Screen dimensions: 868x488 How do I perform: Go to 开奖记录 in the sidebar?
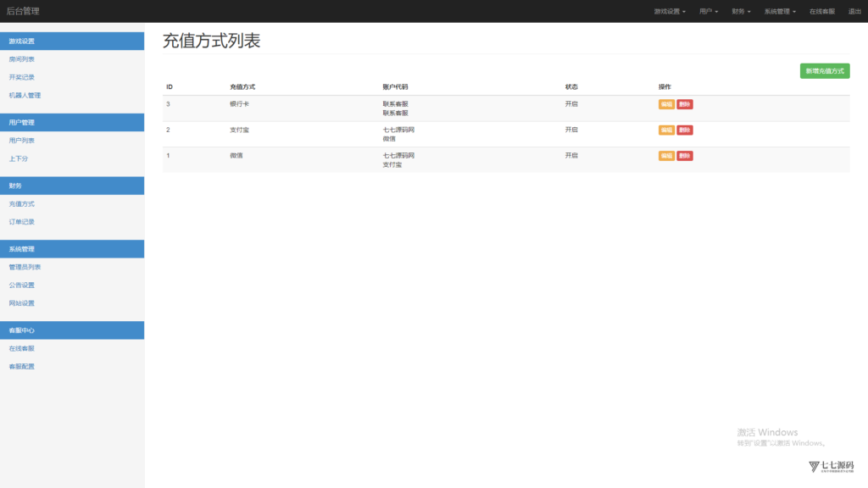click(x=22, y=77)
